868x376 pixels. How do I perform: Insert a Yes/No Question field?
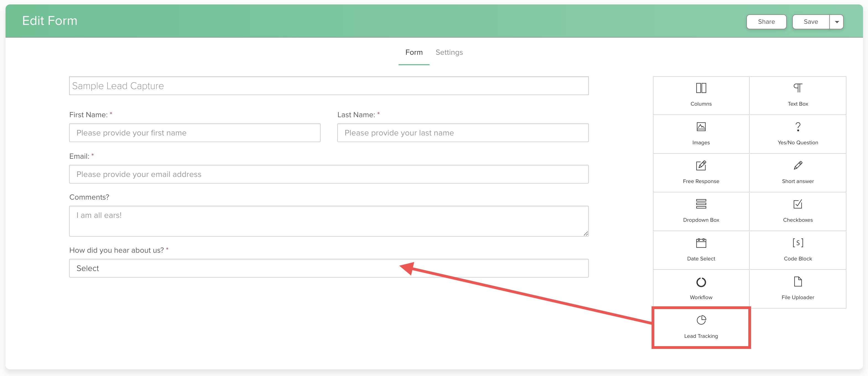point(798,134)
